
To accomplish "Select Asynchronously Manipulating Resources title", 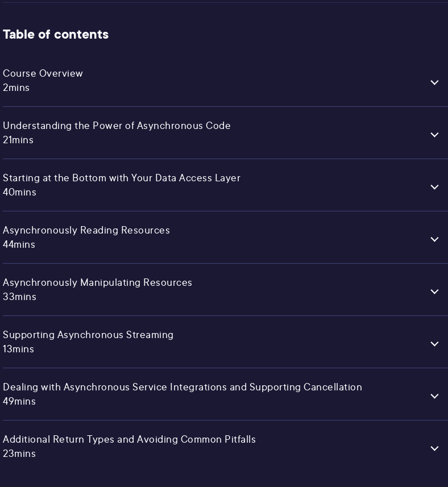I will pyautogui.click(x=97, y=282).
